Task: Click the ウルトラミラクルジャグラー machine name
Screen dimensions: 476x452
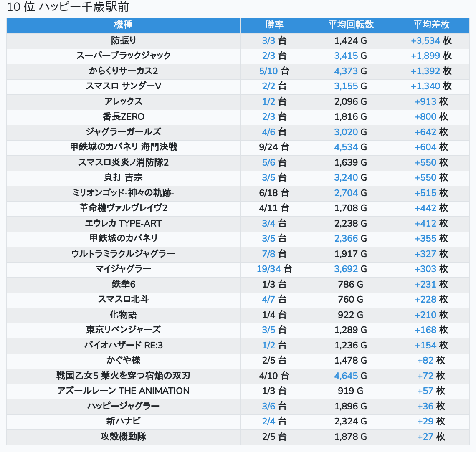Action: (123, 254)
